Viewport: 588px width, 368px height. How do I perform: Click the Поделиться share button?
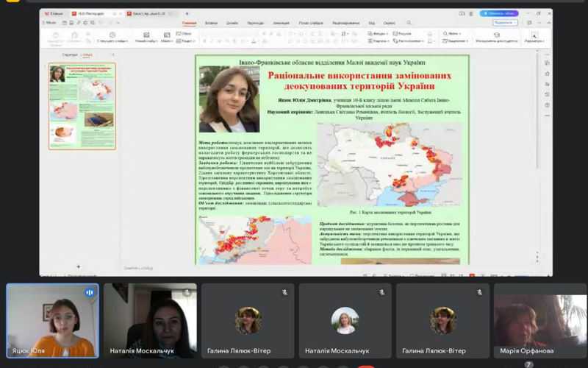click(x=505, y=23)
